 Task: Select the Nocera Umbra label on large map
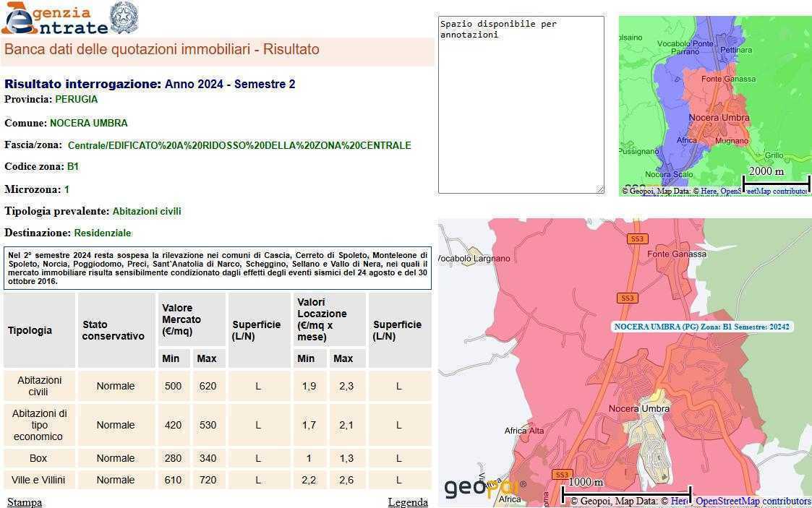pyautogui.click(x=638, y=408)
